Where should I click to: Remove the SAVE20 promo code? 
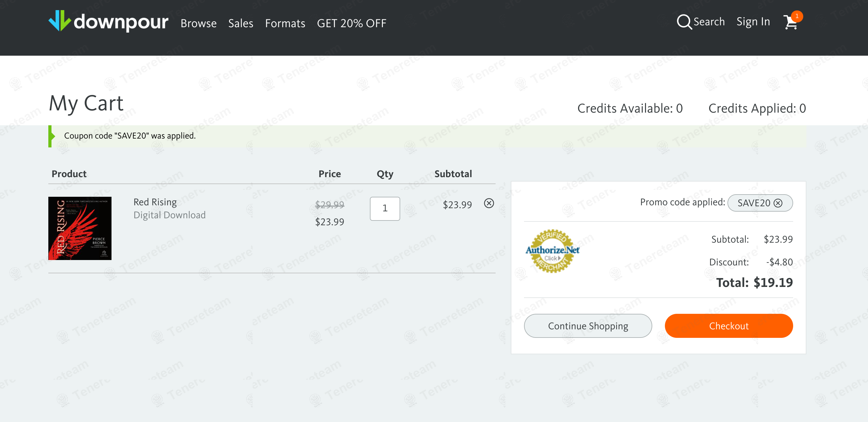click(x=778, y=203)
